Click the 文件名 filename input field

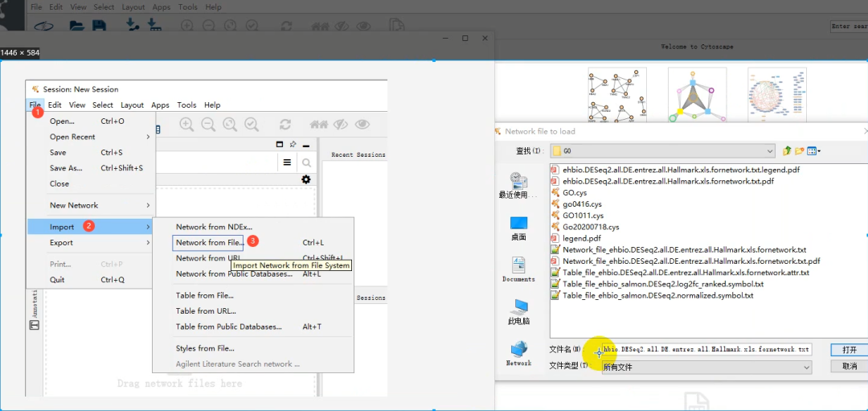tap(707, 350)
